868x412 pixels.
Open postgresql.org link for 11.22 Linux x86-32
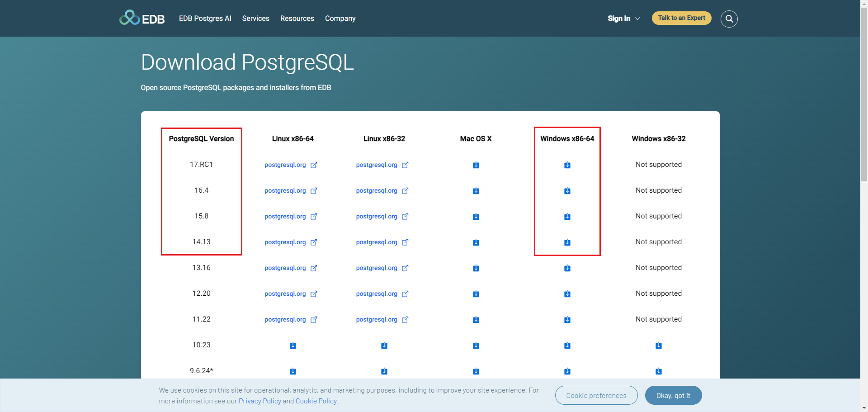382,320
